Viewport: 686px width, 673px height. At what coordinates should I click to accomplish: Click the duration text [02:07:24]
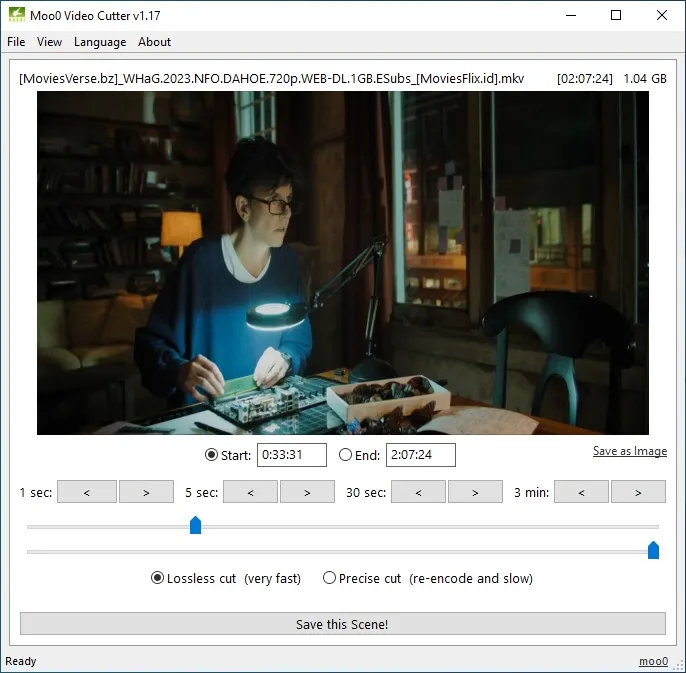584,79
